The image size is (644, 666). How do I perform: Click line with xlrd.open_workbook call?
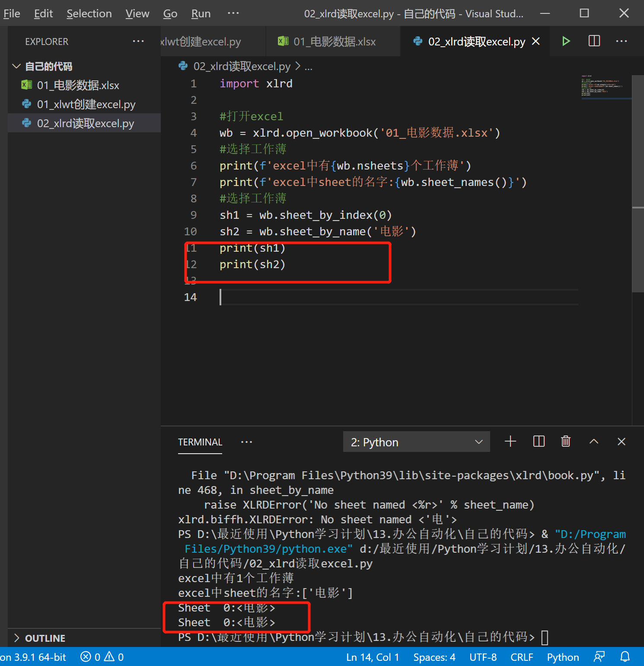[360, 133]
